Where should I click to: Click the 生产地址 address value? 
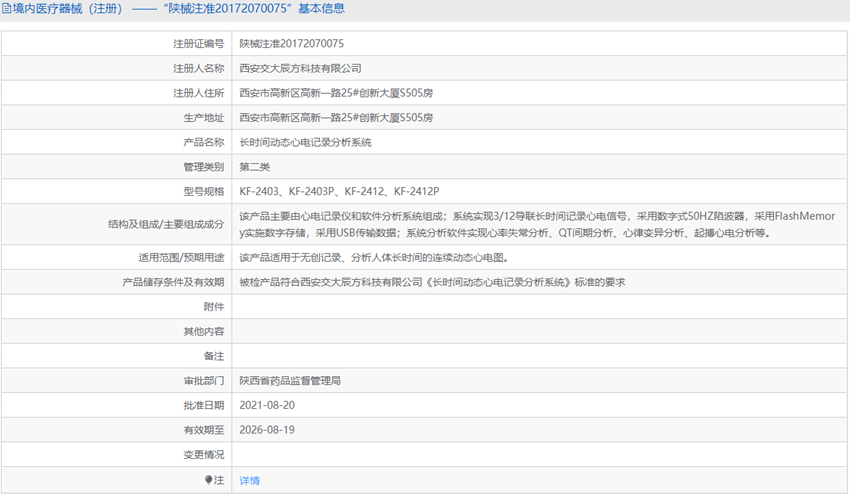pyautogui.click(x=336, y=118)
